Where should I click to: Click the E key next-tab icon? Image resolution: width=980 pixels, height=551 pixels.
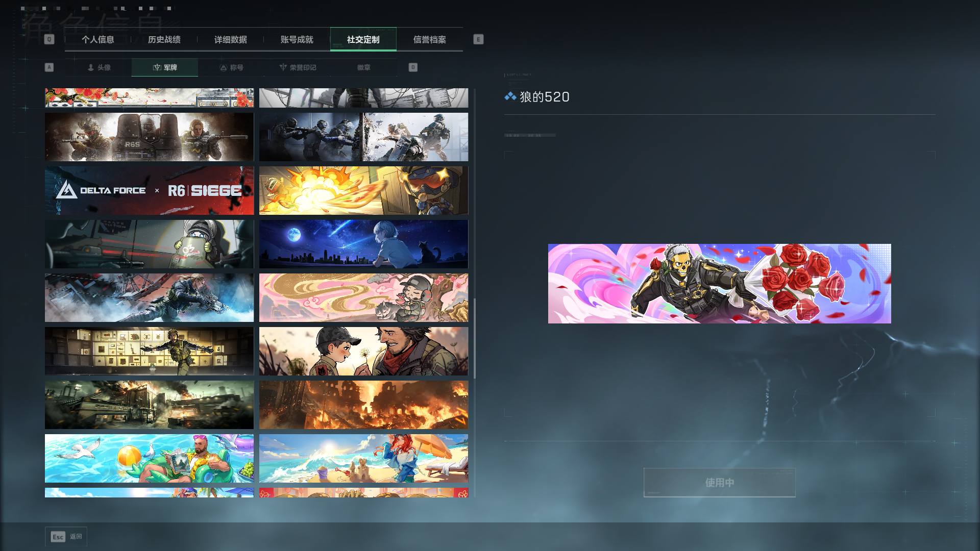coord(478,39)
